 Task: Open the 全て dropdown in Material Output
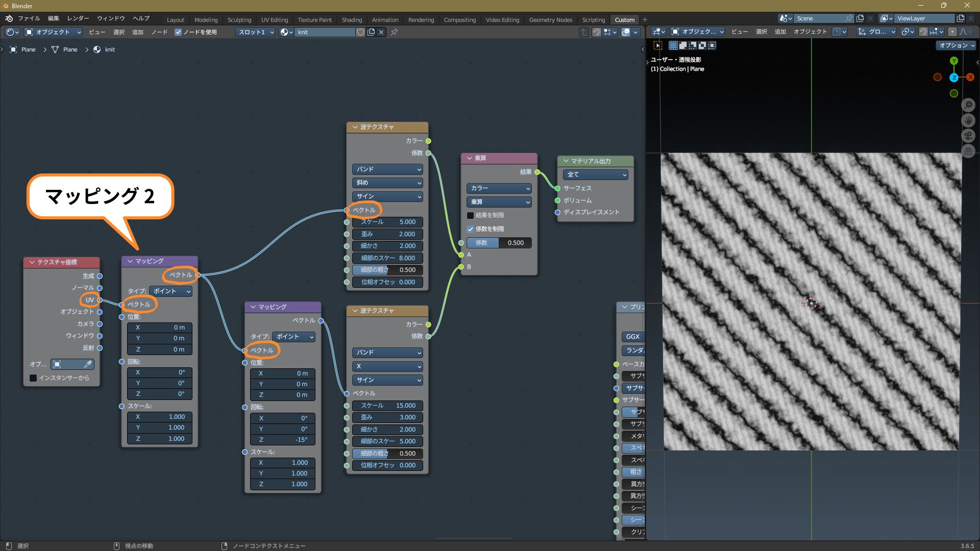tap(595, 174)
